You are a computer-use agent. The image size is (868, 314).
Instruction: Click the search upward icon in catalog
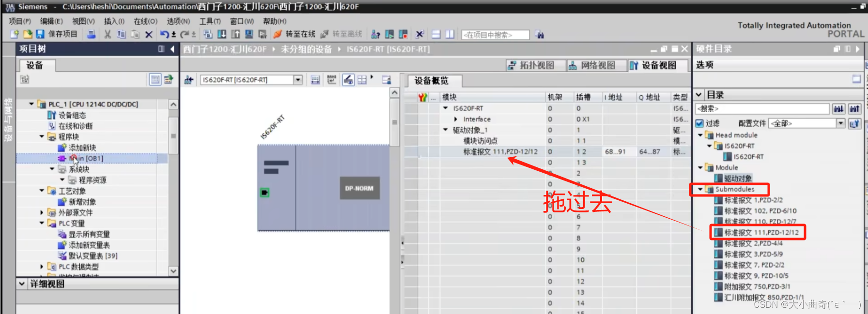point(854,109)
